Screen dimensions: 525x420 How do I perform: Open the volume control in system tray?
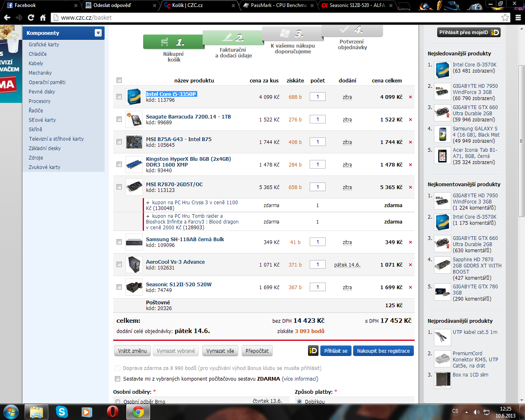(x=476, y=412)
